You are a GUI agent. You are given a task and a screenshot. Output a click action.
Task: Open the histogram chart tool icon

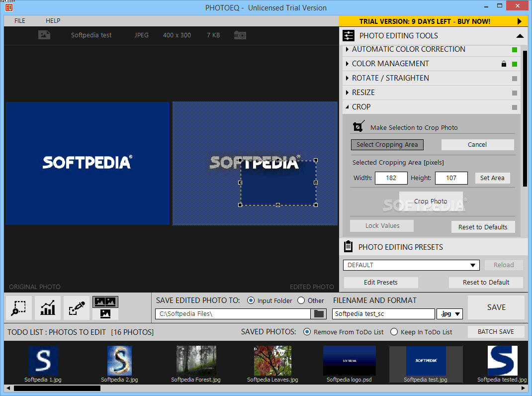point(48,308)
